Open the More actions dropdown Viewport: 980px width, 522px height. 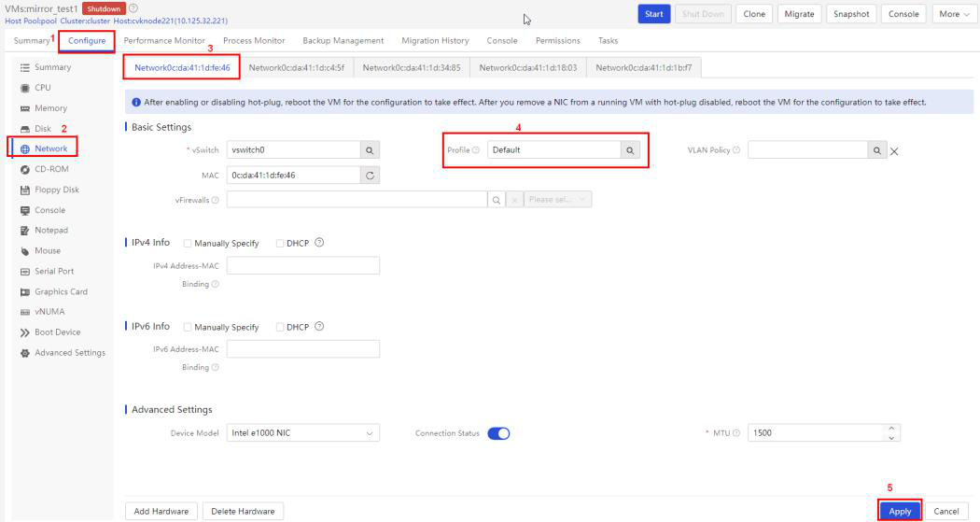pyautogui.click(x=954, y=14)
